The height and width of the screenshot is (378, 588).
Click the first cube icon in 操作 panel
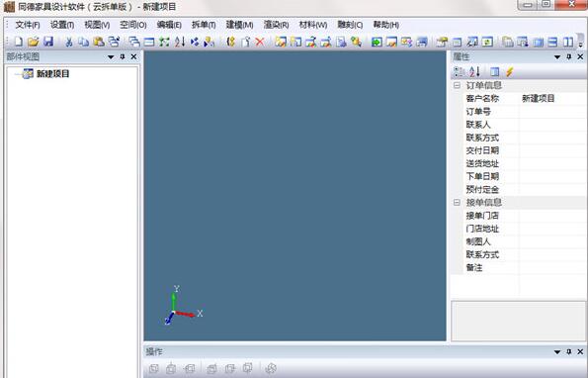pyautogui.click(x=154, y=369)
